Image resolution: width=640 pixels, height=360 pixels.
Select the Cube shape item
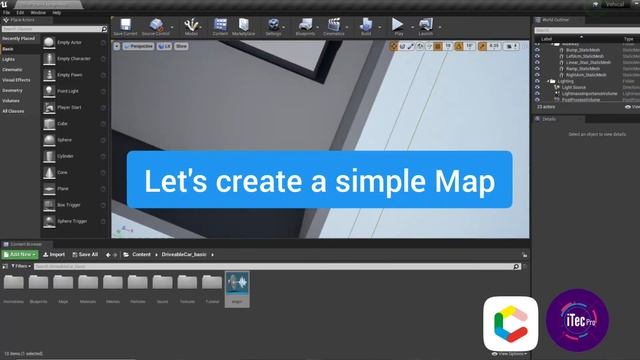74,124
